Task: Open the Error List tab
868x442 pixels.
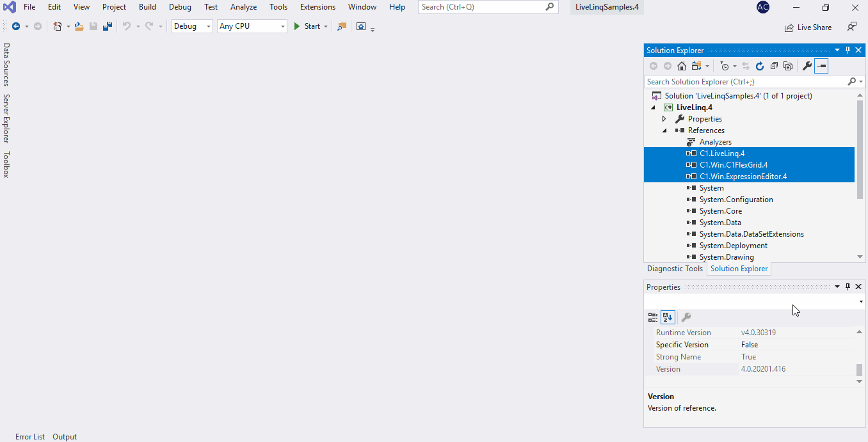Action: point(30,437)
